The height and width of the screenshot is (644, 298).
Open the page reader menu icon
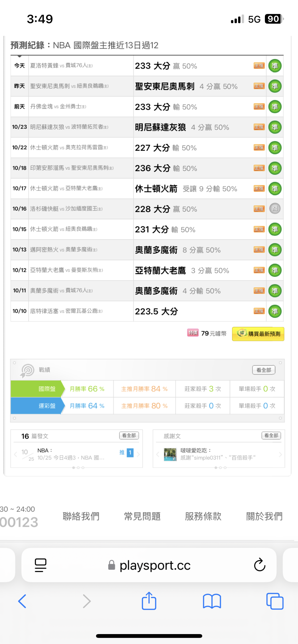(41, 565)
